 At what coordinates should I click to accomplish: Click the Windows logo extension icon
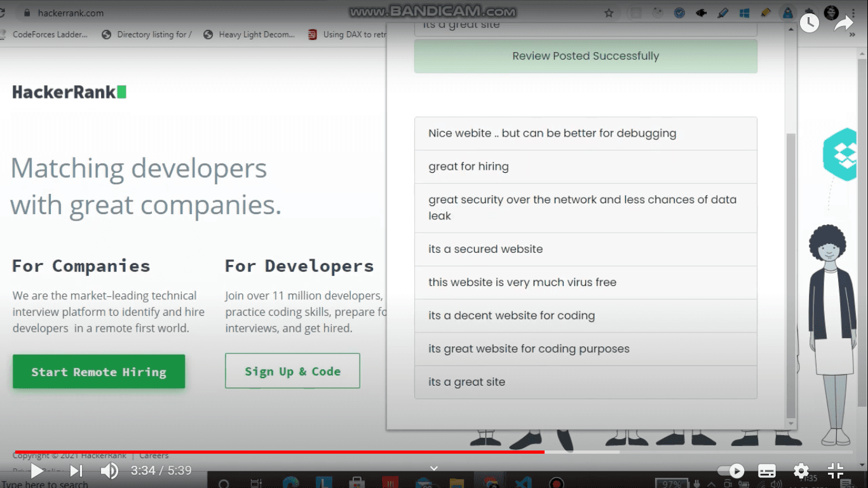745,13
